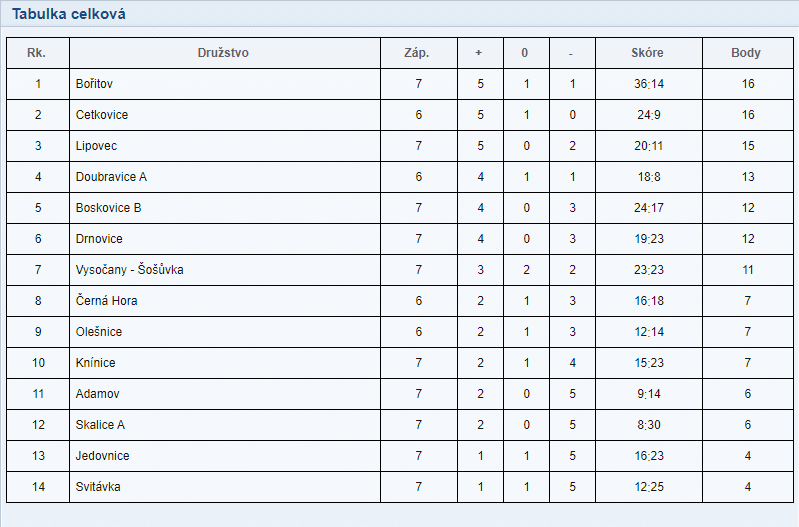Select Boskovice B in the table
This screenshot has height=527, width=799.
pos(109,208)
